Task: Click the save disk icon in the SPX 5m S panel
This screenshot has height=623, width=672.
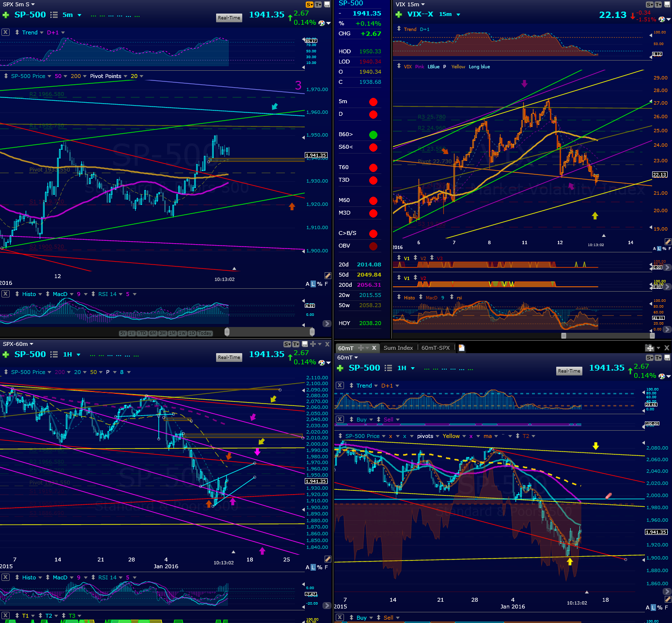Action: (327, 4)
